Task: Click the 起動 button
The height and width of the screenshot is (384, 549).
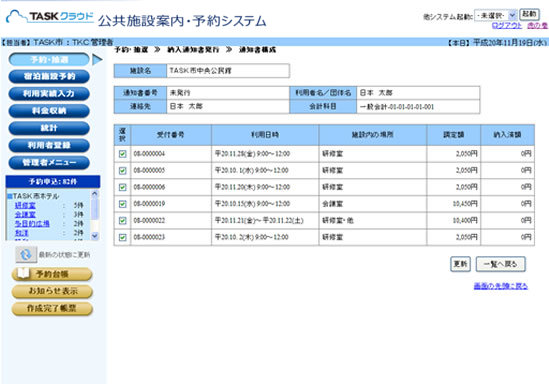Action: 529,14
